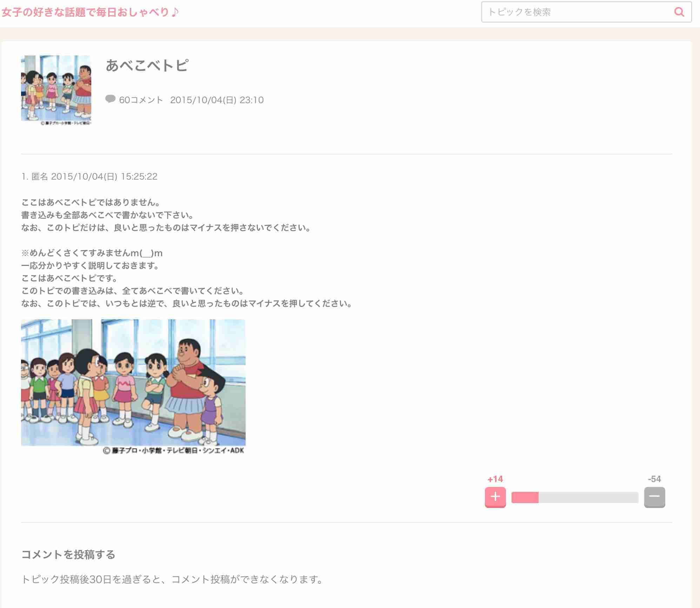The width and height of the screenshot is (700, 608).
Task: Open the small topic thumbnail image
Action: (x=56, y=90)
